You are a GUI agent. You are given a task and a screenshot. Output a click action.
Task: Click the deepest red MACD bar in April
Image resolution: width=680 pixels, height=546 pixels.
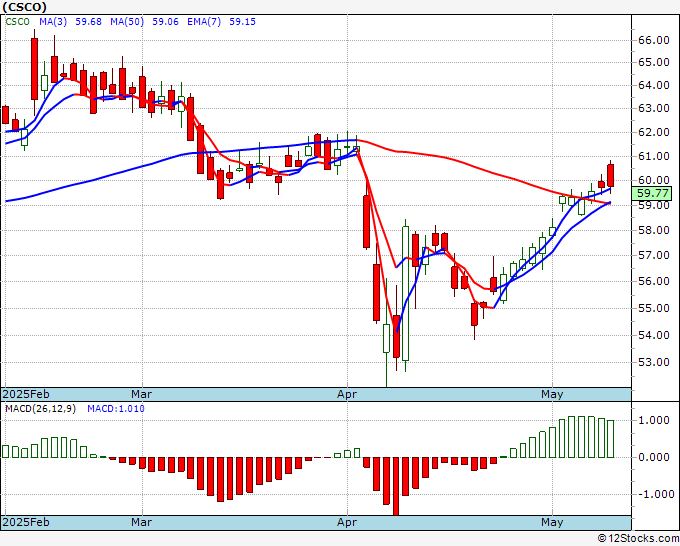pyautogui.click(x=396, y=486)
